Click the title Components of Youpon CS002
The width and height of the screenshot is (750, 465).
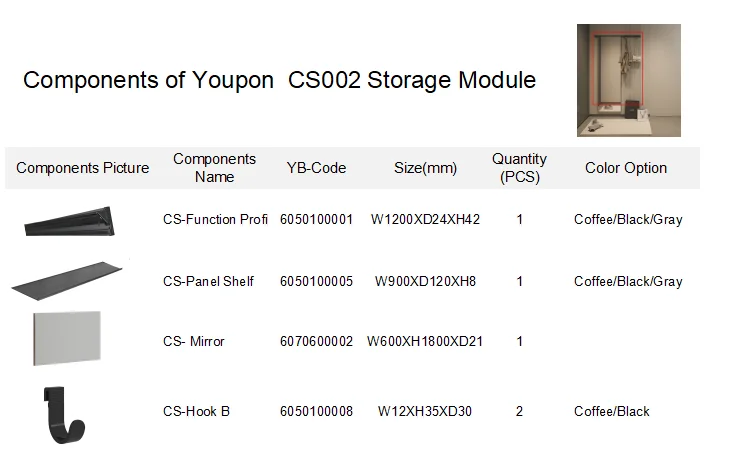(279, 80)
